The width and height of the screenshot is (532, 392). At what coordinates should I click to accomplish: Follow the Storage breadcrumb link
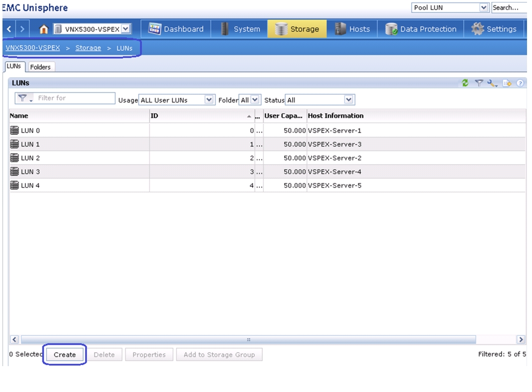tap(88, 48)
